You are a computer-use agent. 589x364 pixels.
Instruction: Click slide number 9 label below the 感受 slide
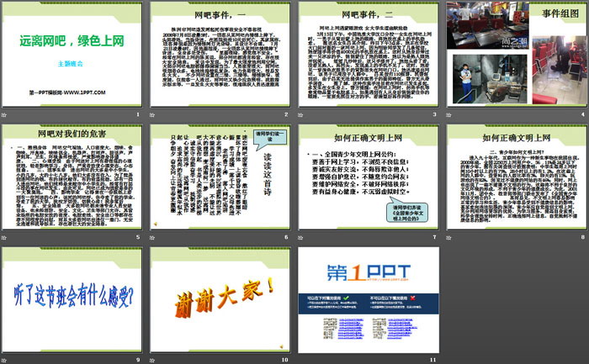(138, 360)
